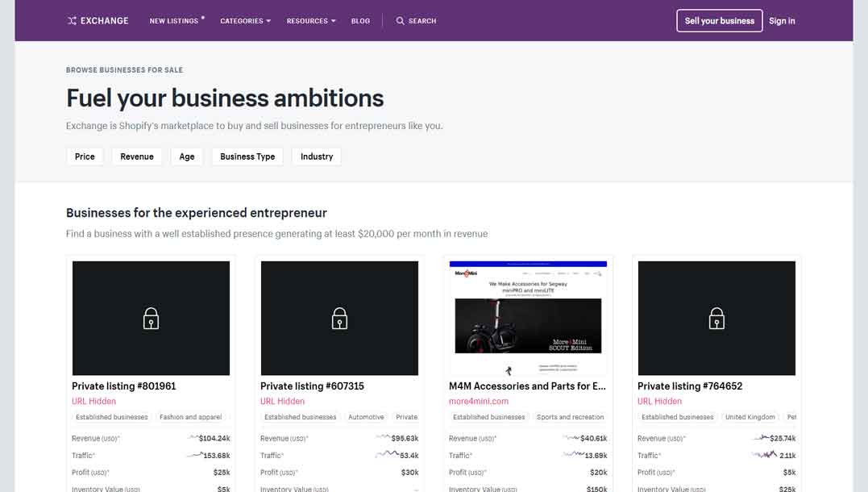Click the lock thumbnail for listing #801961
This screenshot has height=492, width=868.
tap(152, 318)
